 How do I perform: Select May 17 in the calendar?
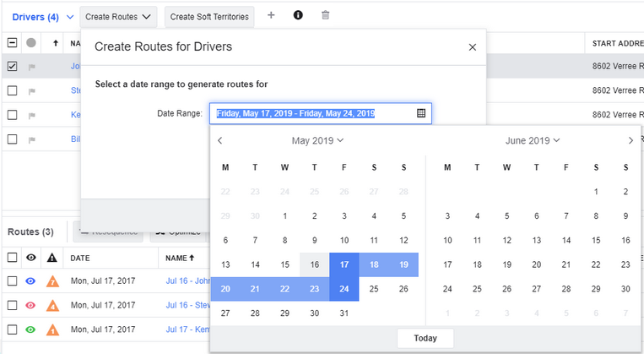coord(344,264)
